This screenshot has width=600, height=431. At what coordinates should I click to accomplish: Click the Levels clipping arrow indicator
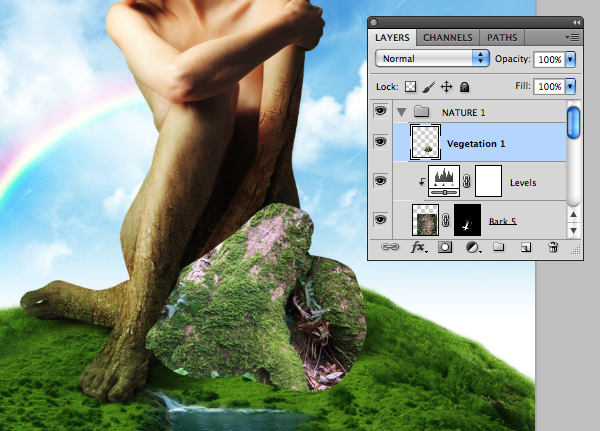click(x=421, y=181)
